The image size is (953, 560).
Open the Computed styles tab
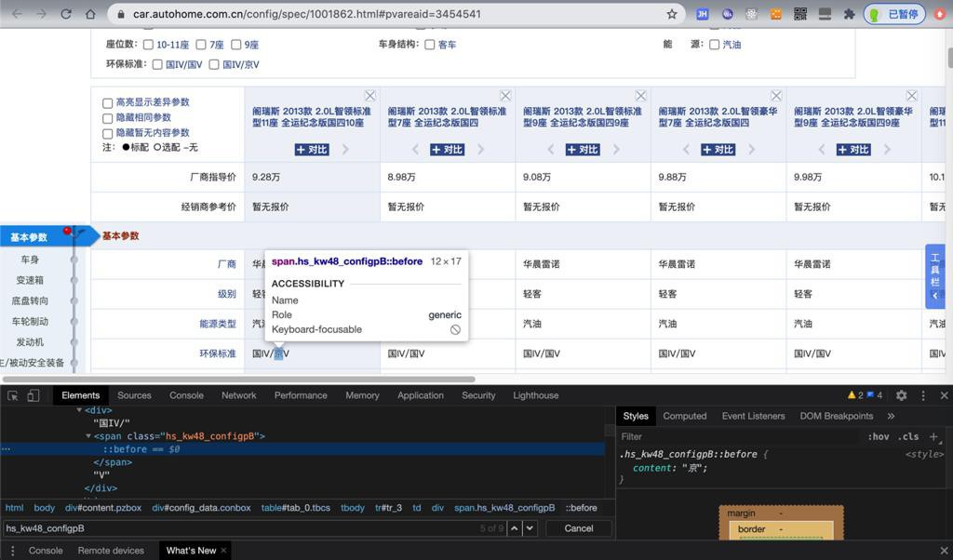pos(684,416)
